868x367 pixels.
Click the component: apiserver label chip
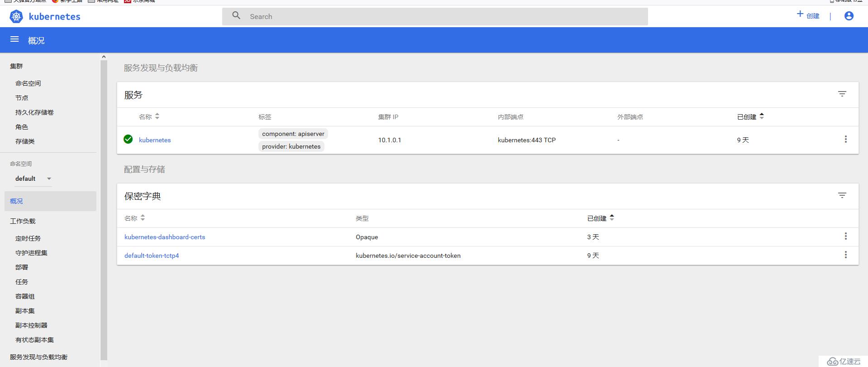pos(293,134)
